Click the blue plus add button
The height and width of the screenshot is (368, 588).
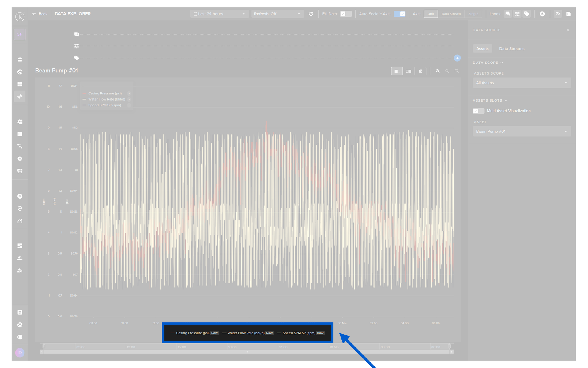(457, 58)
